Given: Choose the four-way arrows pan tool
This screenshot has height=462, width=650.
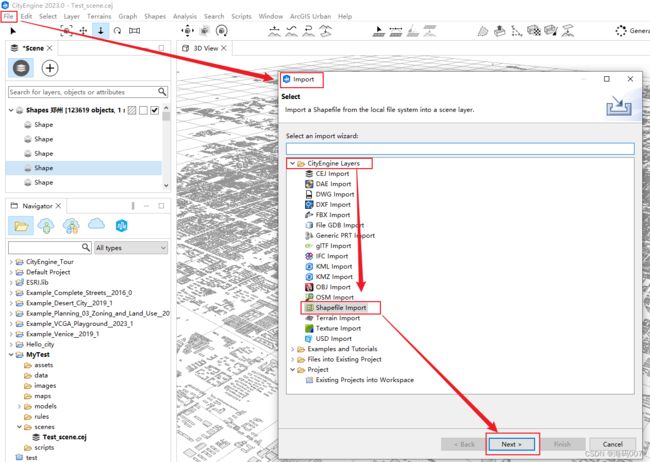Looking at the screenshot, I should [x=83, y=31].
